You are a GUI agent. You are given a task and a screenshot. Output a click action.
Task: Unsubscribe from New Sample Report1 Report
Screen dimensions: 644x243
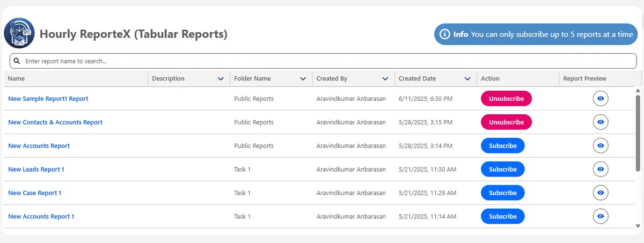pyautogui.click(x=506, y=99)
